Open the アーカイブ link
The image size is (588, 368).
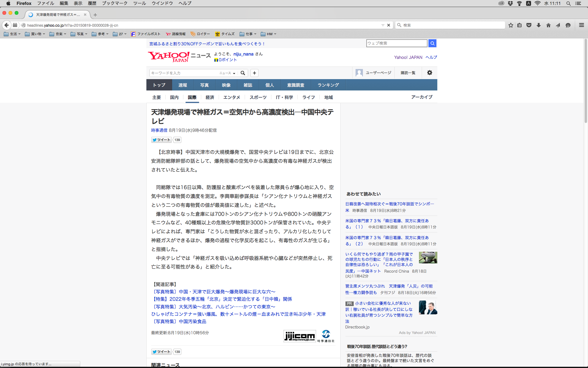click(421, 97)
